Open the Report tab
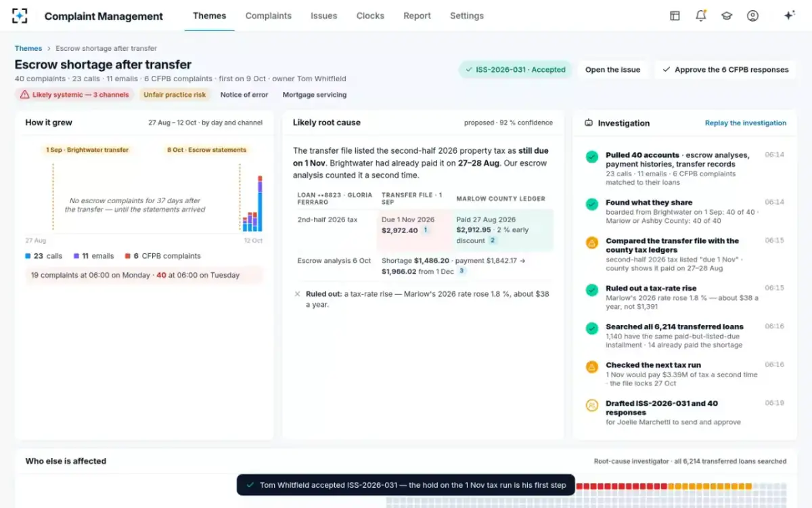812x508 pixels. (x=417, y=16)
